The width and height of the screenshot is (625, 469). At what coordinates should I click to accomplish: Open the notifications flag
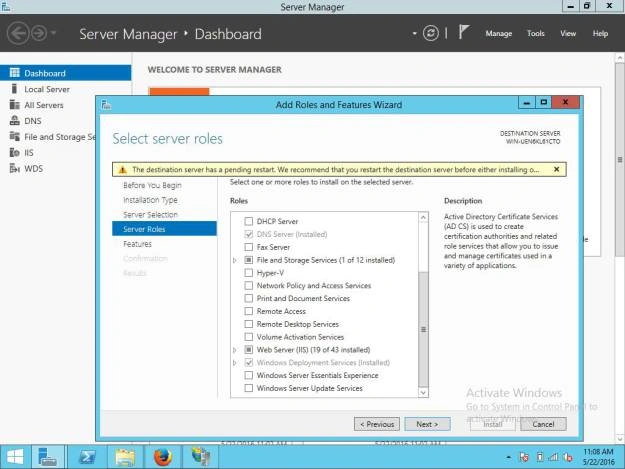[x=464, y=32]
